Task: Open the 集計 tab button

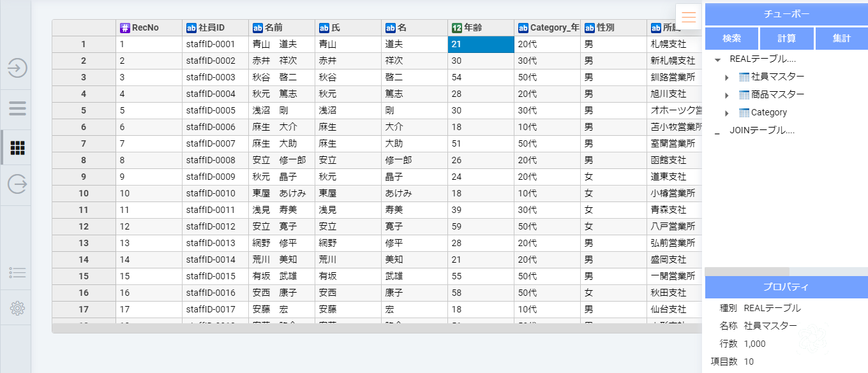Action: 841,38
